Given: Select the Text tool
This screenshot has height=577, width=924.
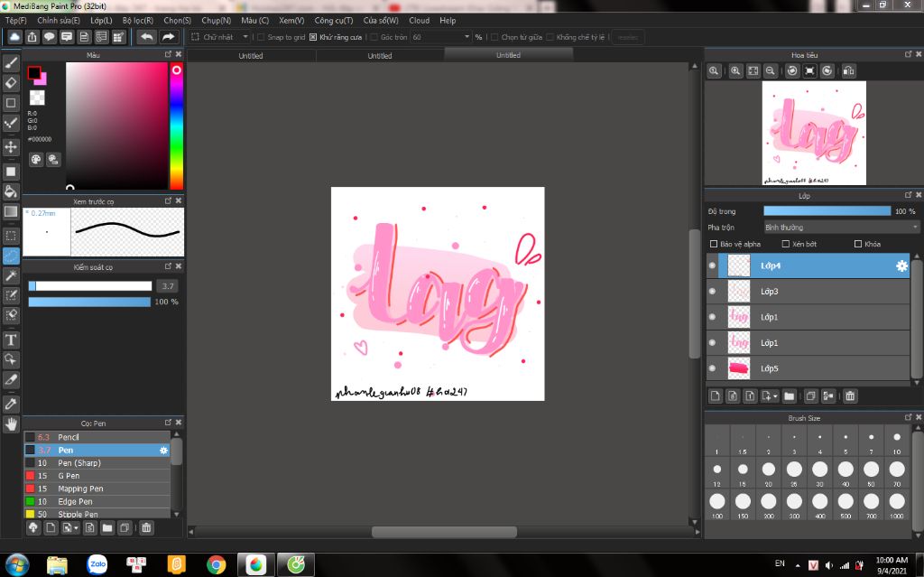Looking at the screenshot, I should [11, 340].
